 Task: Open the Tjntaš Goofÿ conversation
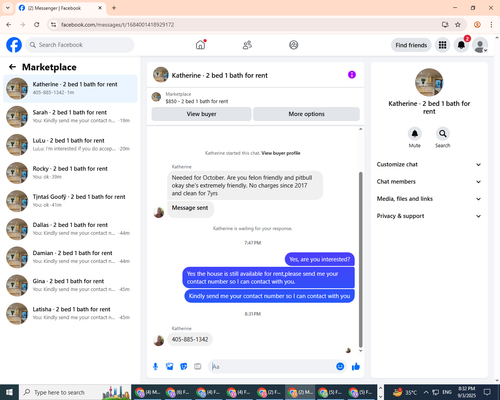point(70,201)
